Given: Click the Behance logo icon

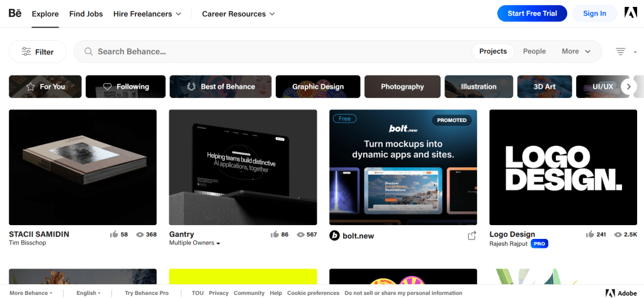Looking at the screenshot, I should pyautogui.click(x=15, y=13).
